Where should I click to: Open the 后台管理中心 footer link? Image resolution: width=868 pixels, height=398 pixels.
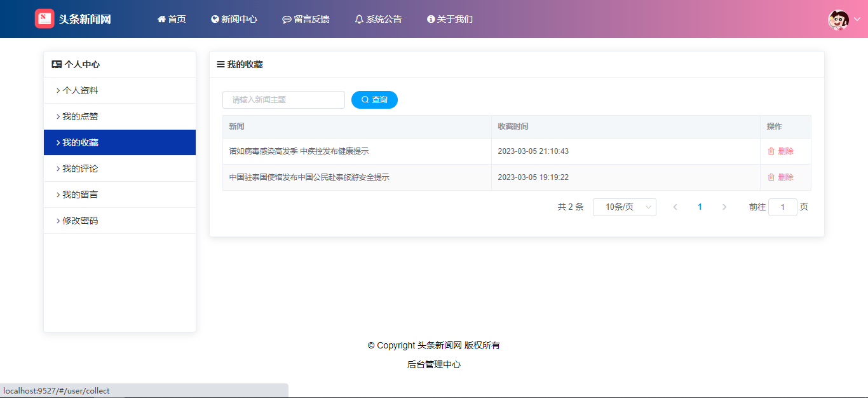(x=434, y=364)
